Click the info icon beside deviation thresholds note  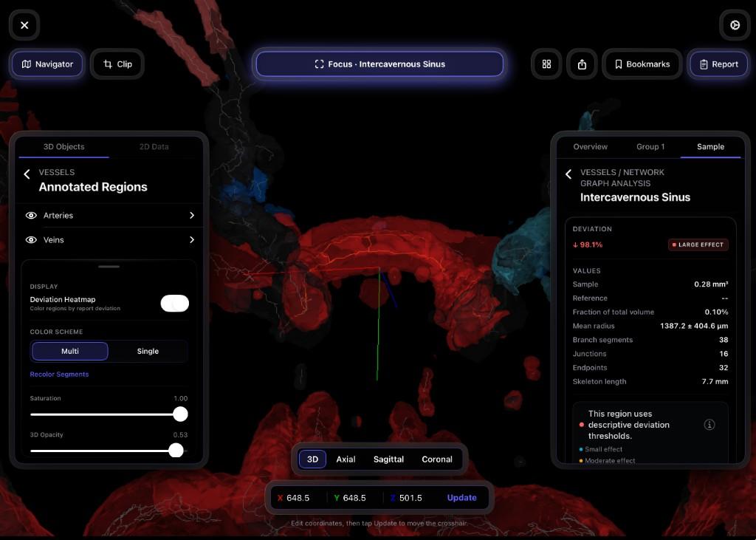coord(709,425)
